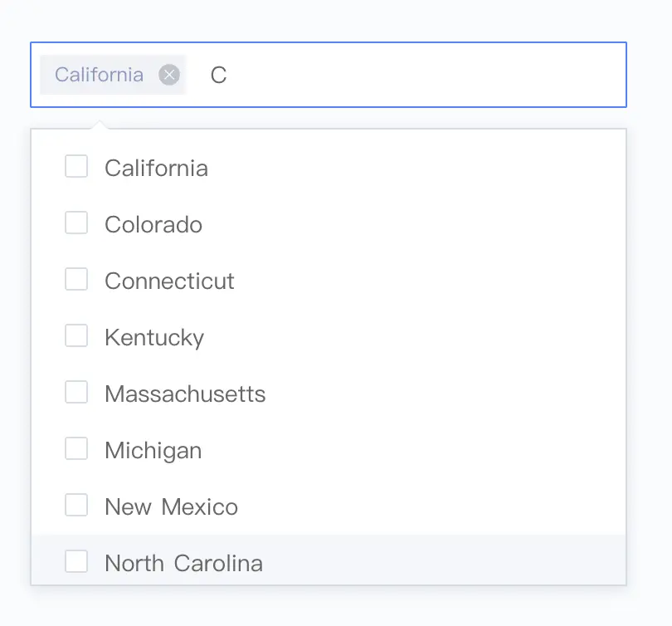Check the Connecticut checkbox
This screenshot has height=626, width=672.
coord(76,280)
